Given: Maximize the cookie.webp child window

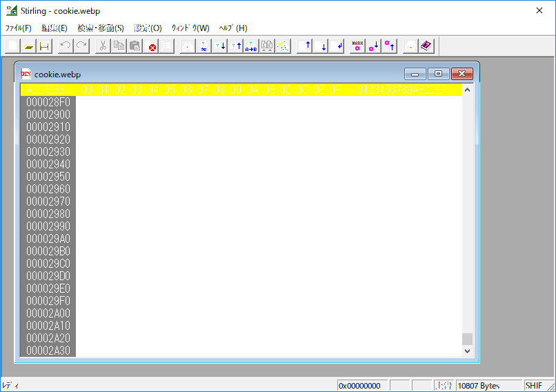Looking at the screenshot, I should 439,74.
